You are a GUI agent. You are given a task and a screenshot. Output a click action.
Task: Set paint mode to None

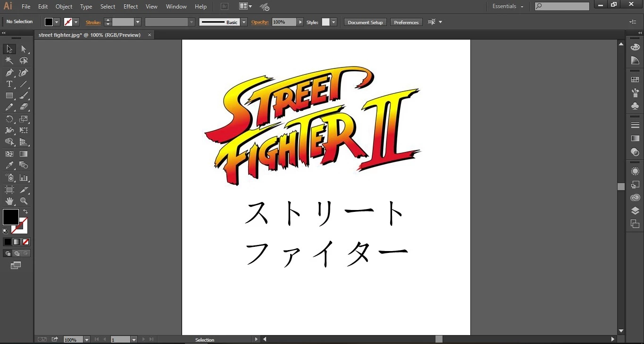tap(26, 242)
